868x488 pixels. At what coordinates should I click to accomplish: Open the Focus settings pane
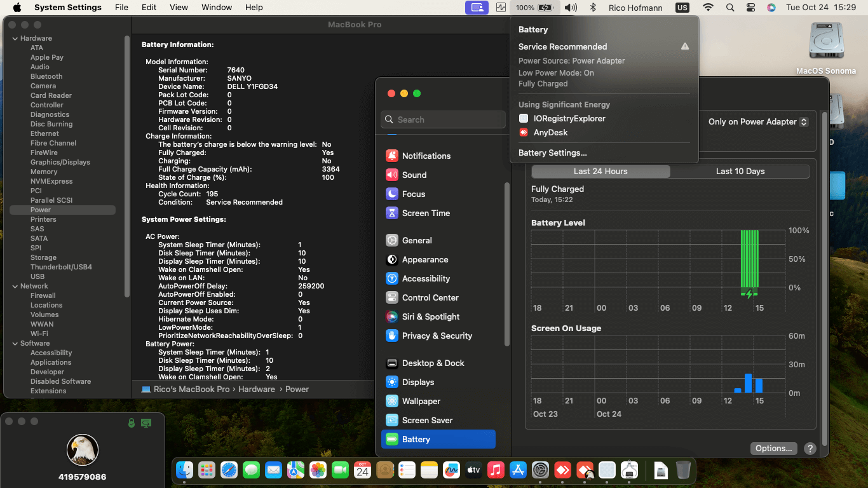[x=413, y=194]
